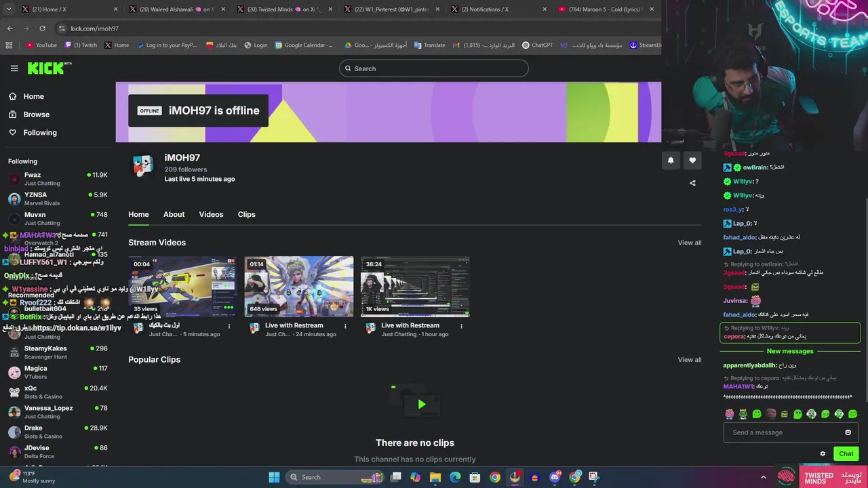Viewport: 868px width, 488px height.
Task: Click View all for Popular Clips
Action: point(689,360)
